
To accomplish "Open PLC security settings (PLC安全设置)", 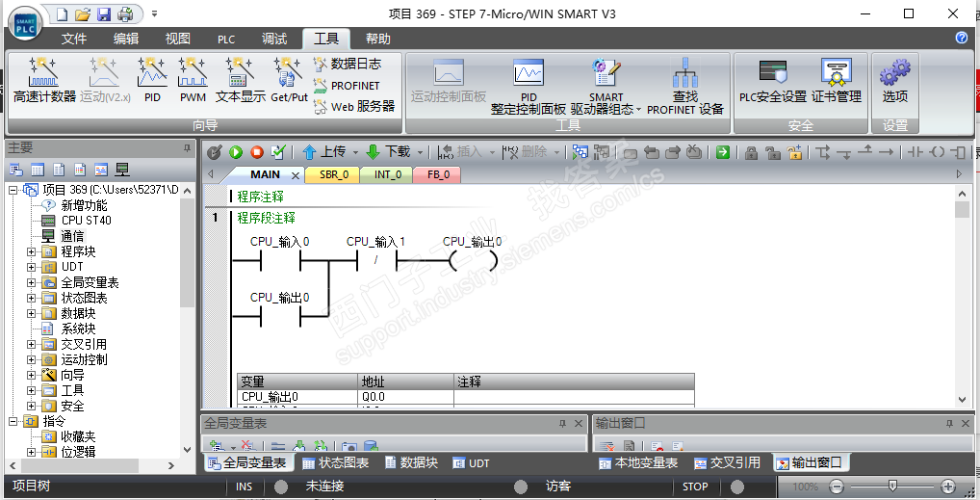I will coord(772,80).
